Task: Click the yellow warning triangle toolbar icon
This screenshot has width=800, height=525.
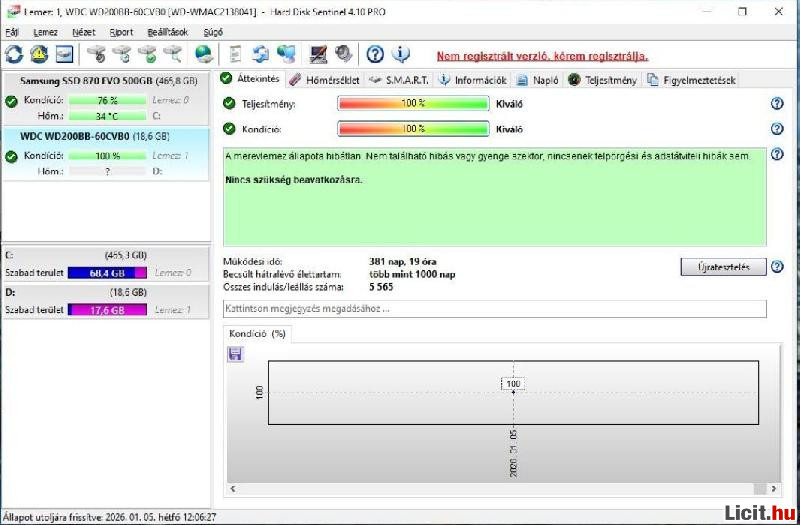Action: [39, 54]
